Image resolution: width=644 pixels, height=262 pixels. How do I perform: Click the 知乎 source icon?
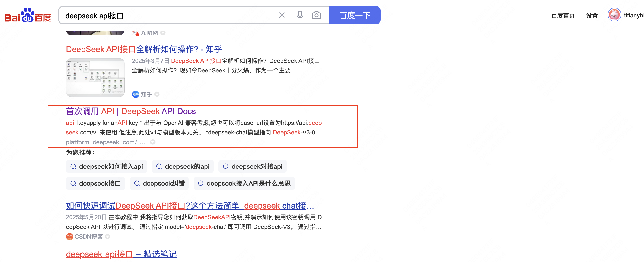135,94
